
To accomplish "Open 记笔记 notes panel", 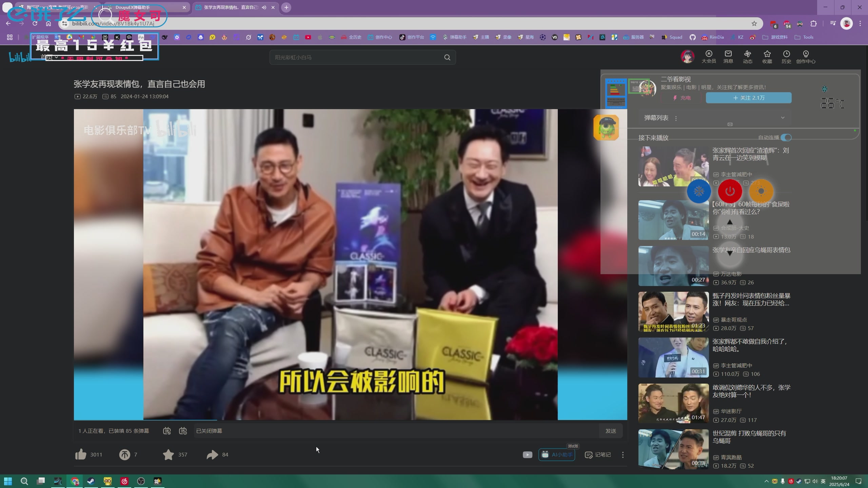I will click(x=598, y=455).
